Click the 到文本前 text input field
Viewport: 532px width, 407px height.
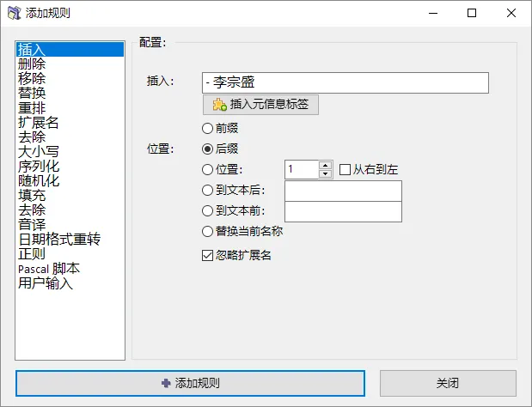(x=343, y=211)
